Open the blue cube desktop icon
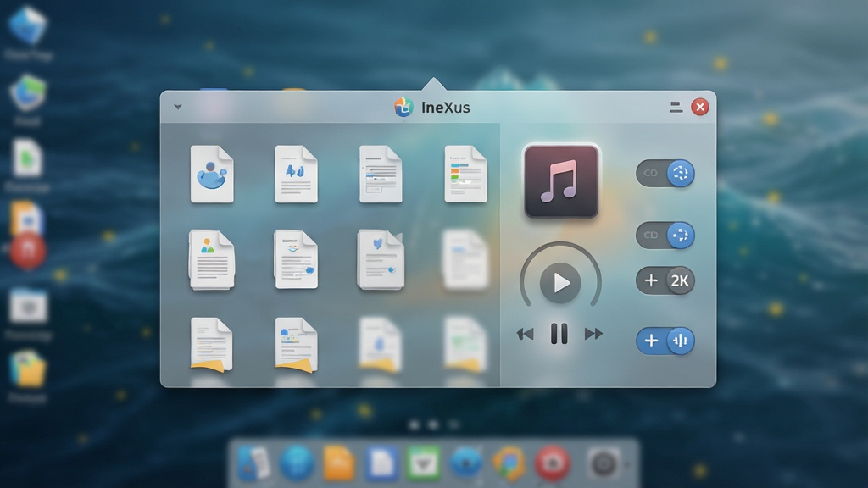This screenshot has width=868, height=488. (x=28, y=25)
